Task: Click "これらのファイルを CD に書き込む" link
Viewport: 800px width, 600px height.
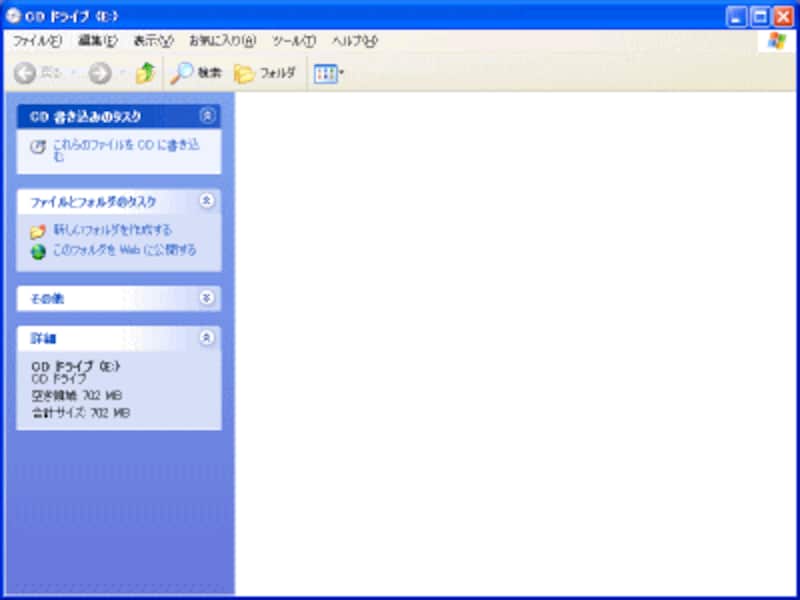Action: pyautogui.click(x=126, y=151)
